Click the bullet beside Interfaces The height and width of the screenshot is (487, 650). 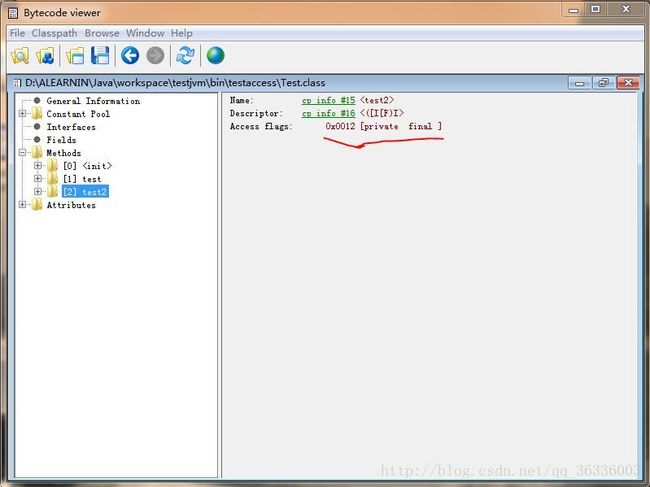point(37,126)
